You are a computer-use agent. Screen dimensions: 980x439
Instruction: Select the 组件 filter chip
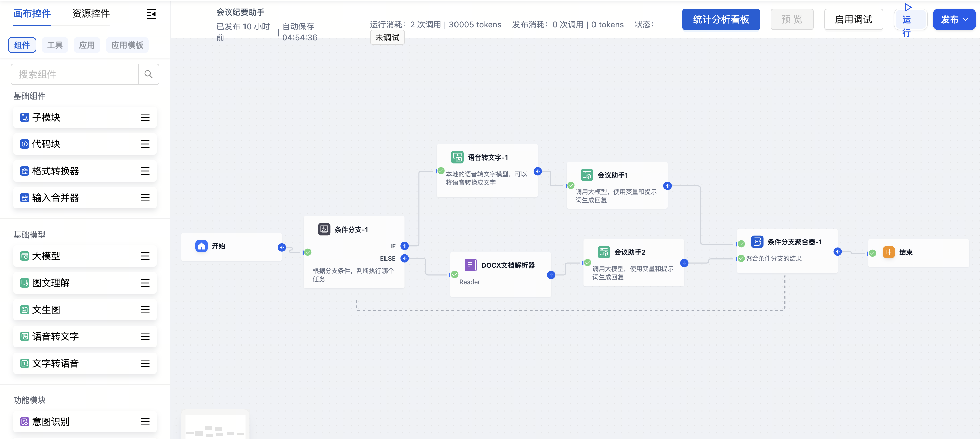22,45
